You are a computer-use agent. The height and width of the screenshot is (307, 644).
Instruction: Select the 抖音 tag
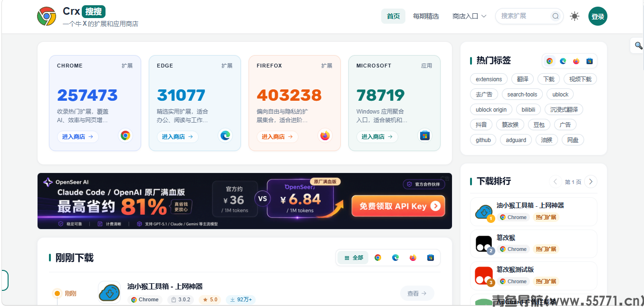coord(481,125)
